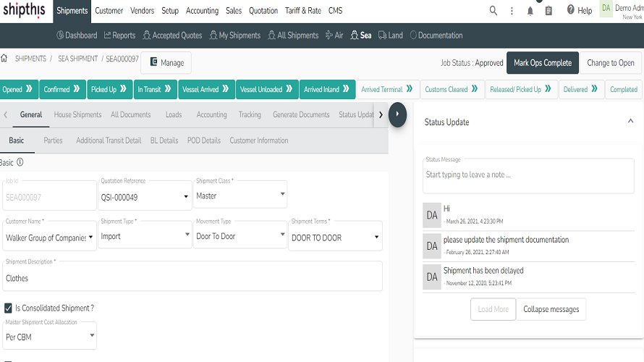
Task: Open the POD Details sub-tab
Action: tap(204, 140)
